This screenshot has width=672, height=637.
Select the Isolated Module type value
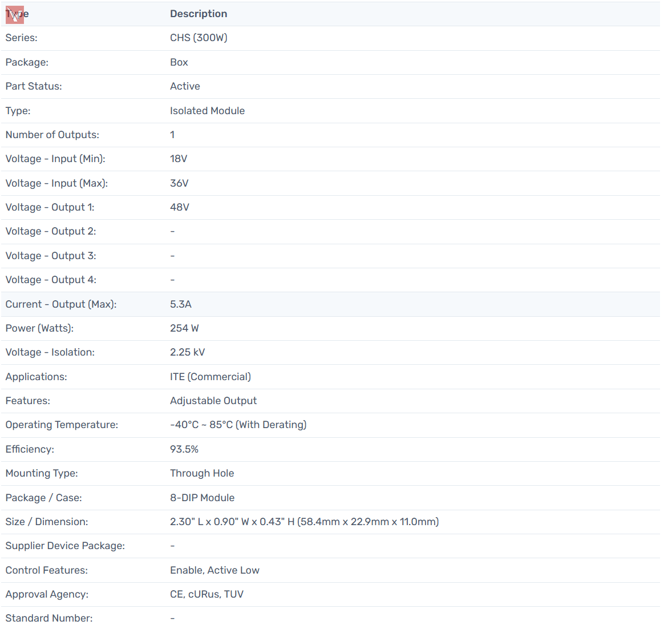click(x=207, y=111)
